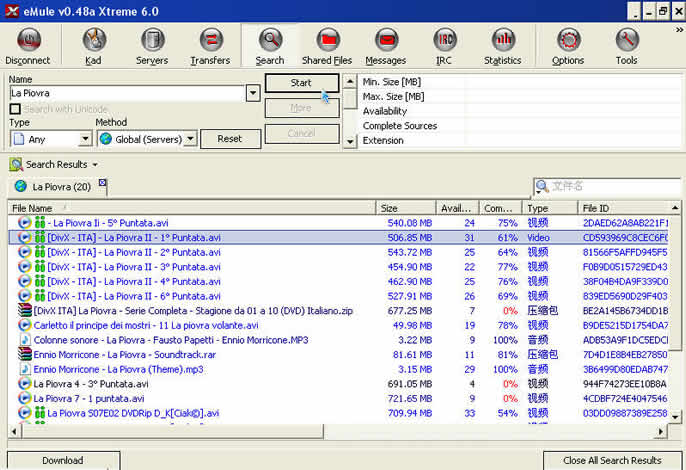Click horizontal scrollbar right arrow
Viewport: 686px width, 470px height.
(x=661, y=432)
